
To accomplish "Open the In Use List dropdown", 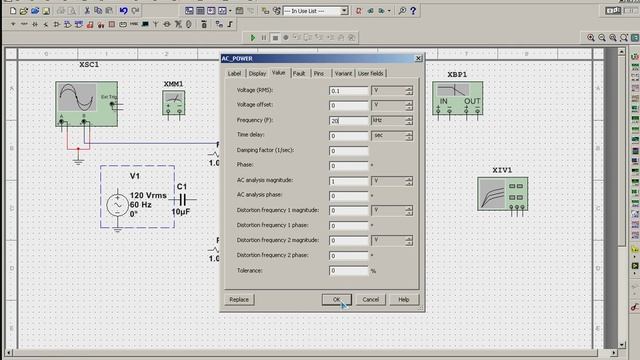I will [344, 11].
